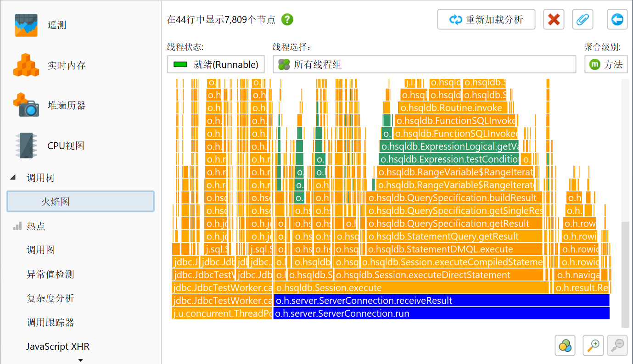This screenshot has height=364, width=633.
Task: Click the o.hsqldb.StatementDMQL.execute flame bar
Action: coord(454,249)
